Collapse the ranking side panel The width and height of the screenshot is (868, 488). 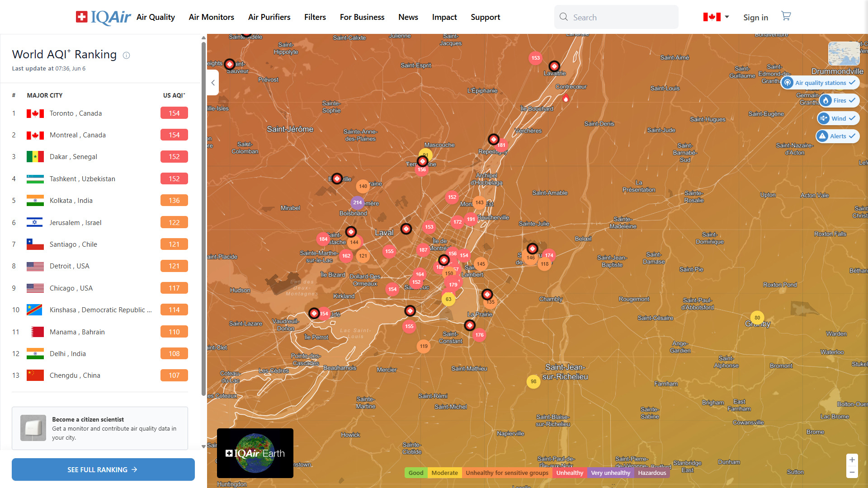[x=213, y=83]
